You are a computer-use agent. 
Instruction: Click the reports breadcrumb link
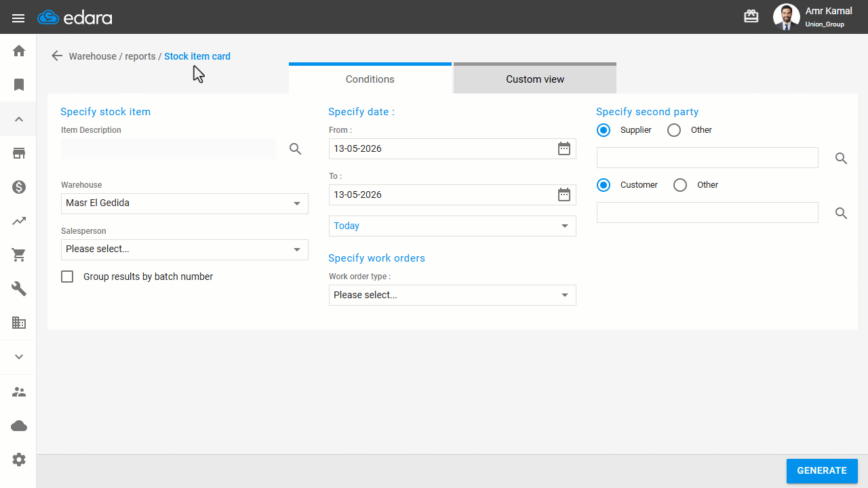coord(140,56)
